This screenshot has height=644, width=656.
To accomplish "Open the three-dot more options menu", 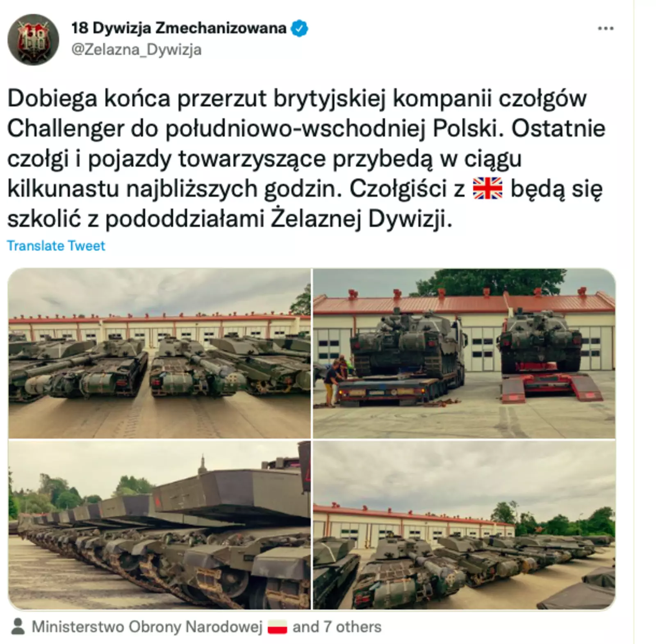I will [606, 28].
